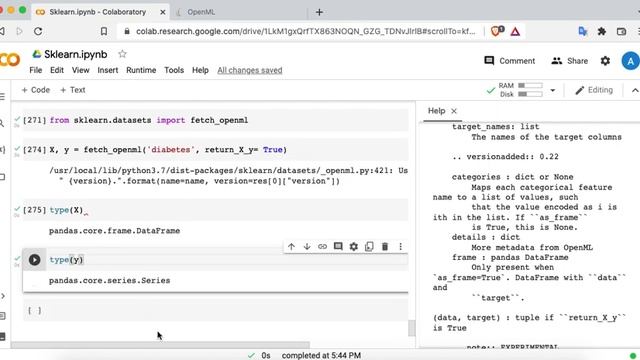Select the Help panel tab
The height and width of the screenshot is (360, 640).
pos(436,111)
